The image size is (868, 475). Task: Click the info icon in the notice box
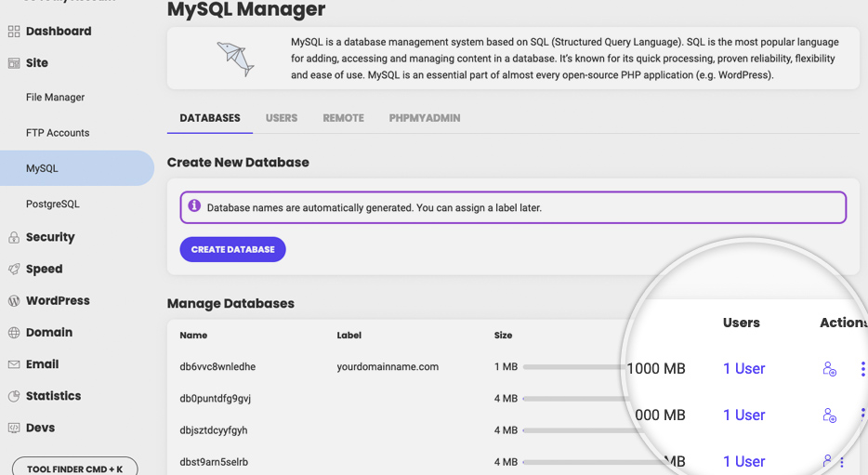click(x=194, y=206)
